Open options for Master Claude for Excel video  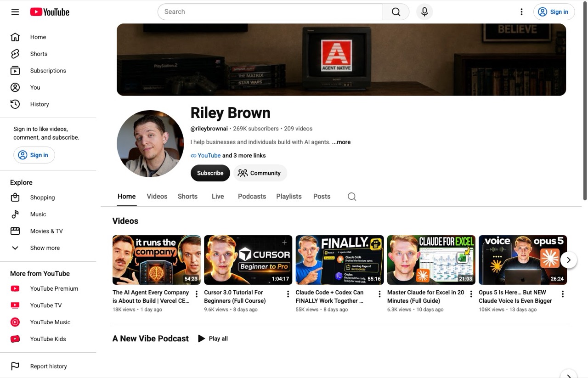[x=471, y=294]
